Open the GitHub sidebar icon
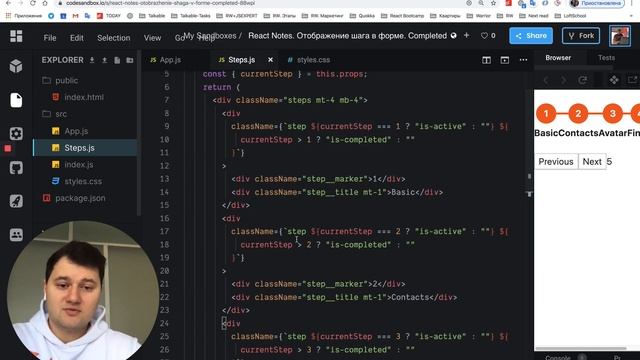 coord(16,167)
